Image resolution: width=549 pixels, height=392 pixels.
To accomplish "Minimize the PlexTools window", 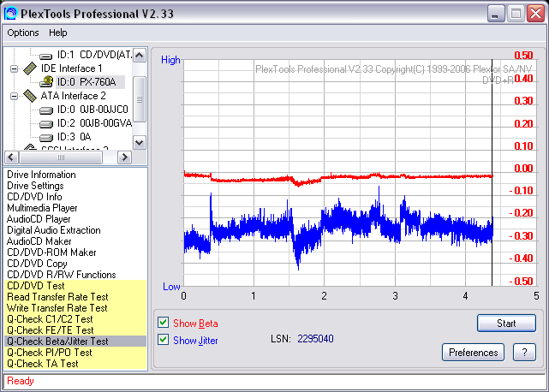I will 495,14.
